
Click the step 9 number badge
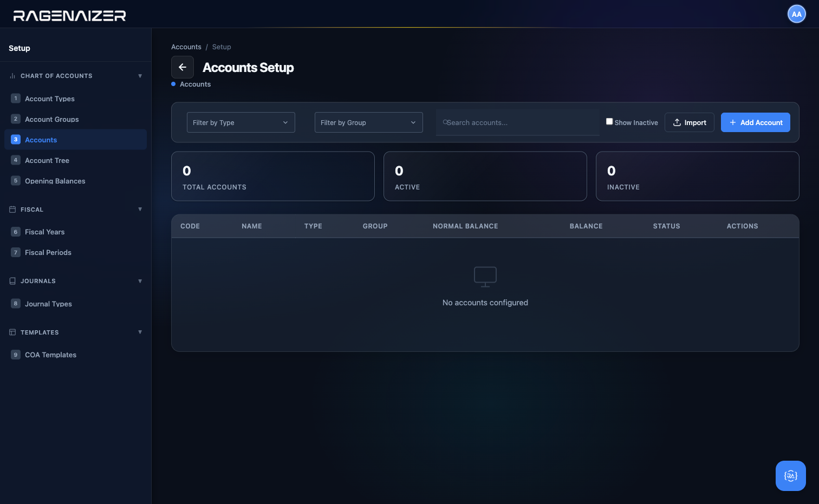tap(16, 355)
